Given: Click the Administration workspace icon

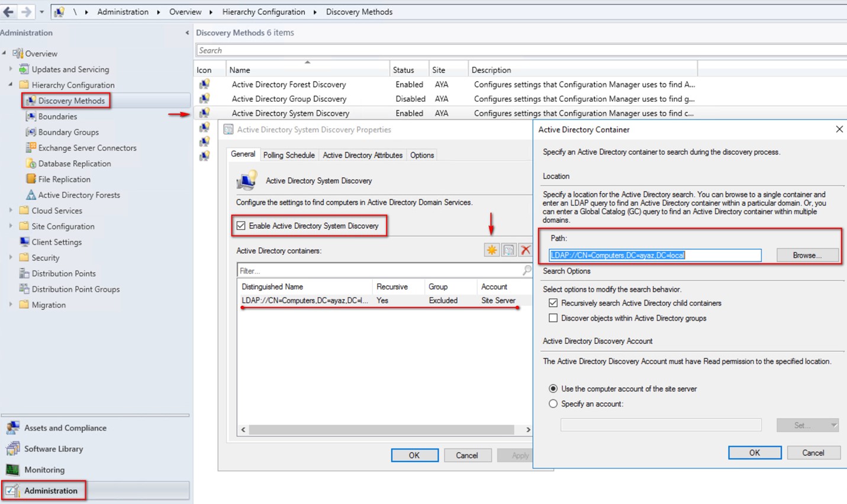Looking at the screenshot, I should click(x=12, y=491).
